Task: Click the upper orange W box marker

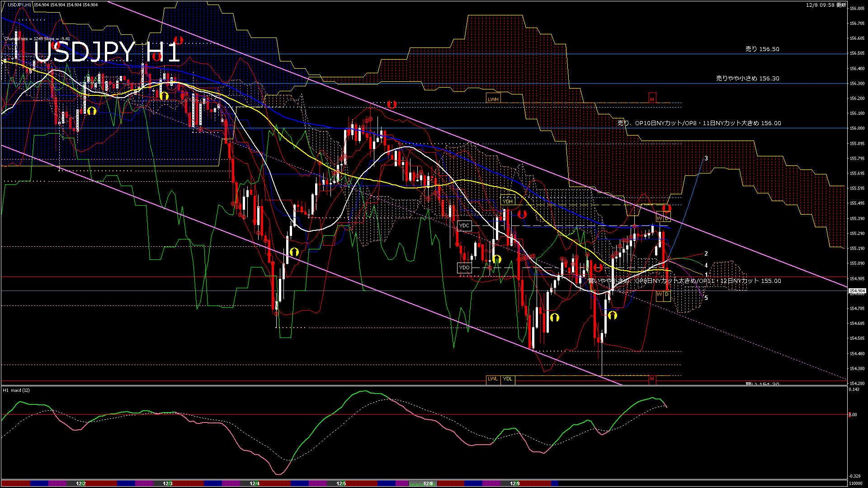Action: [659, 218]
